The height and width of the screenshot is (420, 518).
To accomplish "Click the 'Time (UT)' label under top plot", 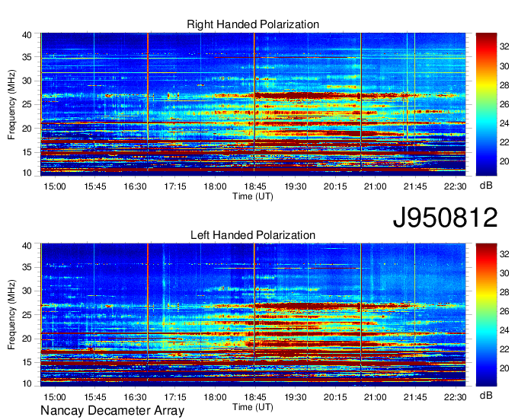I will point(253,196).
